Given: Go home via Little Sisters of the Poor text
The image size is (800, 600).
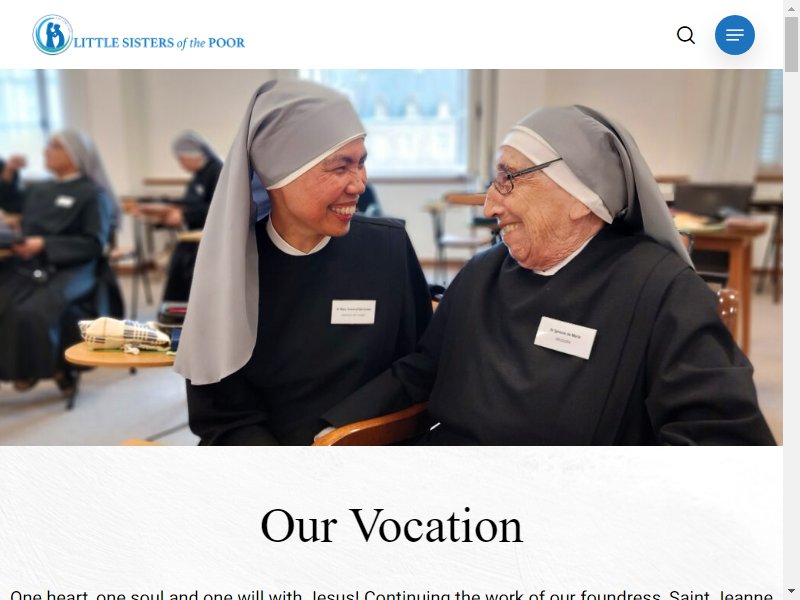Looking at the screenshot, I should (x=159, y=42).
